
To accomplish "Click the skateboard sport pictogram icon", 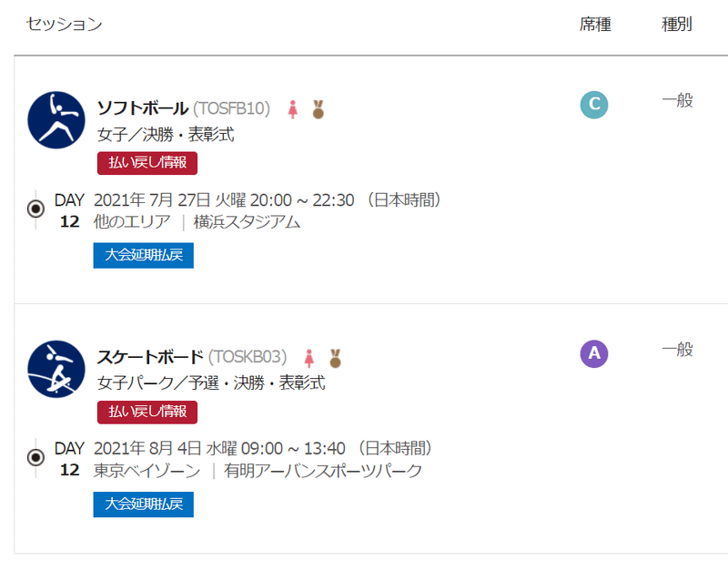I will coord(56,369).
